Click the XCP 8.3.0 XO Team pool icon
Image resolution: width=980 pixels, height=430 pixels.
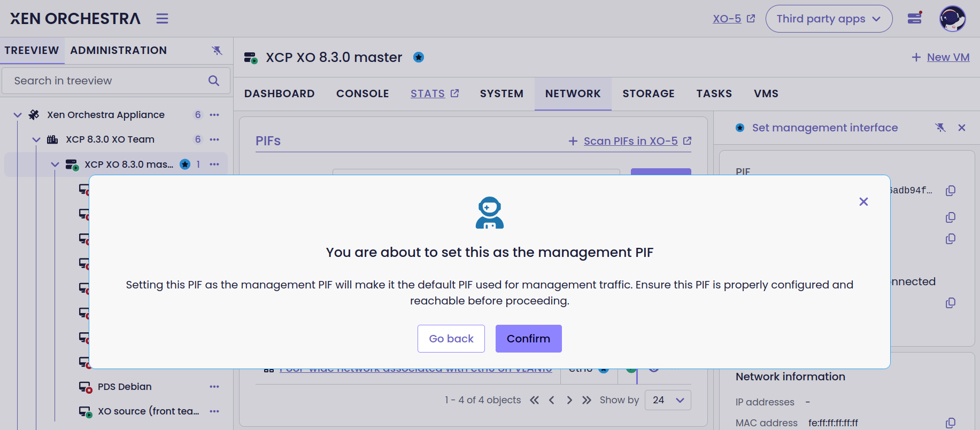pyautogui.click(x=52, y=139)
